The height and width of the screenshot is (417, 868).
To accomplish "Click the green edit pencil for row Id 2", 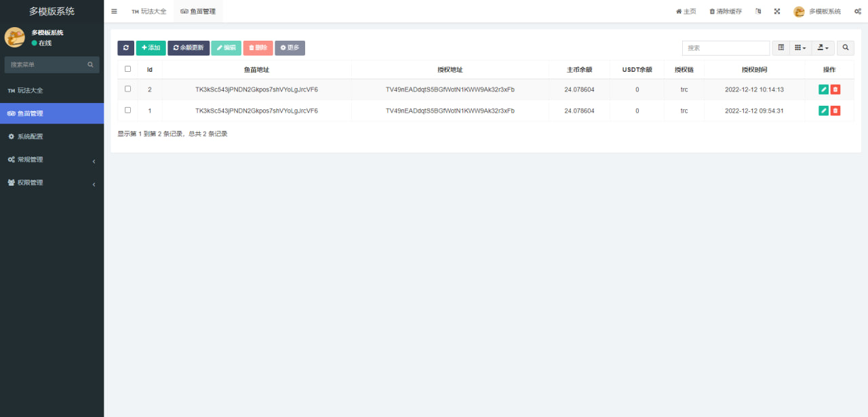I will (823, 90).
